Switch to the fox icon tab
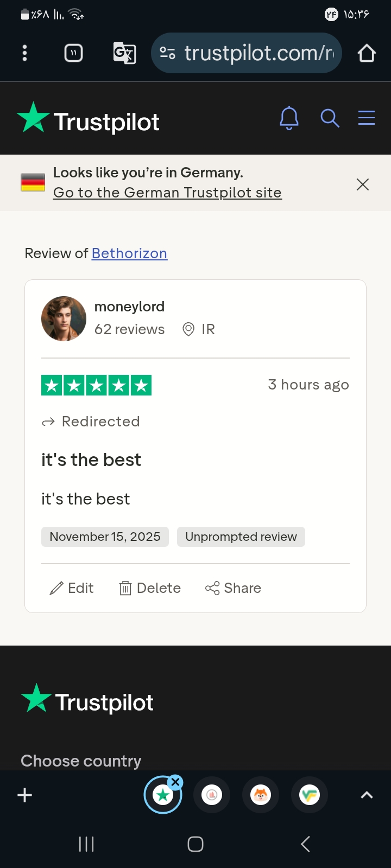391x868 pixels. 261,795
